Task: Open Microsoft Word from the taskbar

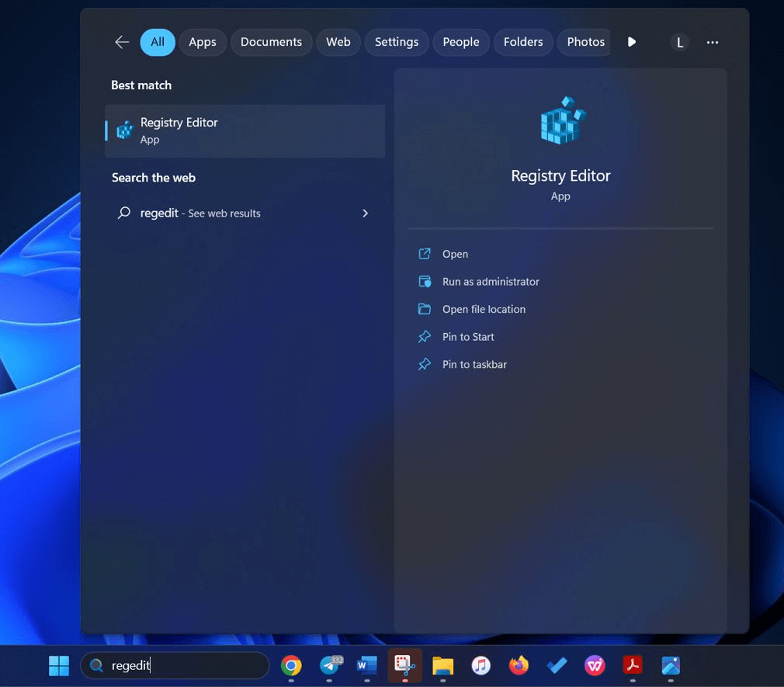Action: [x=367, y=665]
